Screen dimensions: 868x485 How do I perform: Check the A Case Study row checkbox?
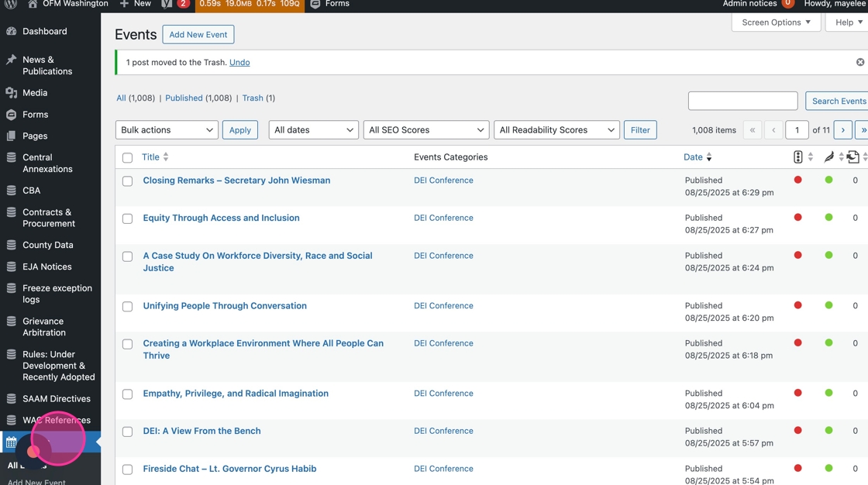127,256
